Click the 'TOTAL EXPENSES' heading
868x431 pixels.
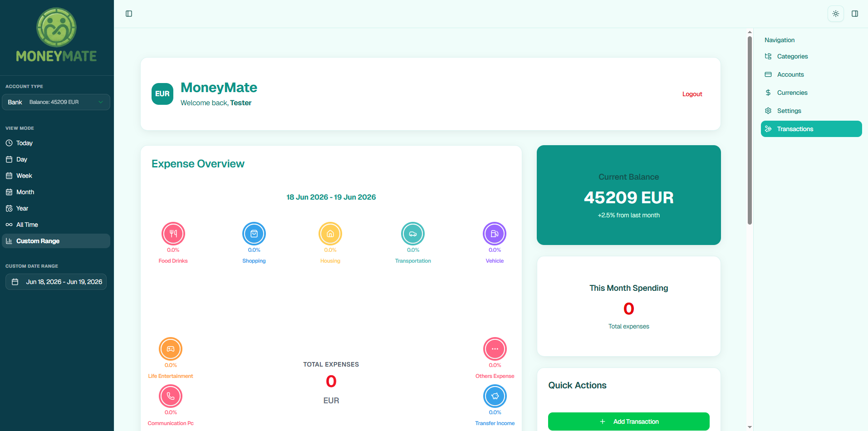click(x=331, y=364)
